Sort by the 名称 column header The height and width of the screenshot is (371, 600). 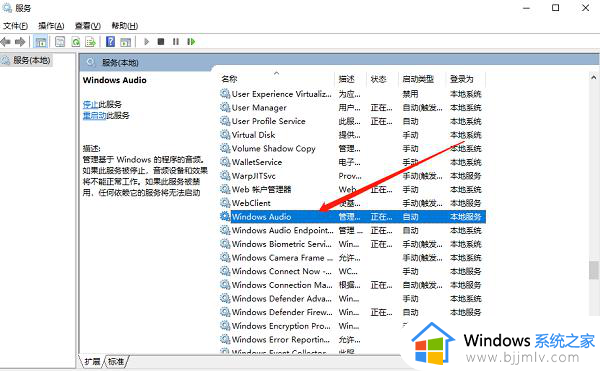point(230,79)
